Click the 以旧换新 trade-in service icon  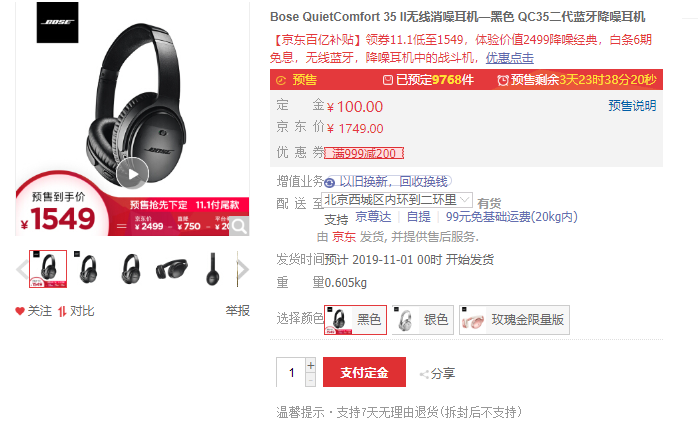click(329, 182)
